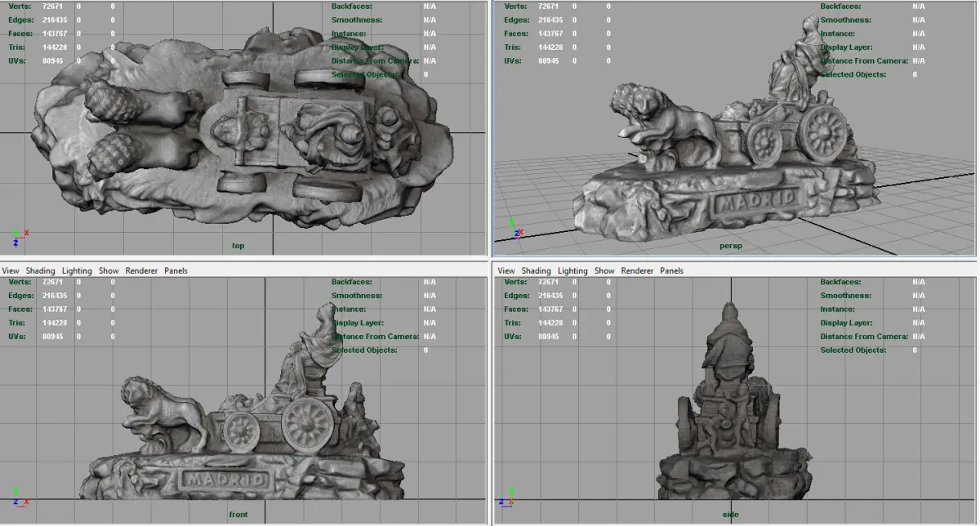Screen dimensions: 980x526
Task: Open the Show menu in front viewport
Action: pyautogui.click(x=109, y=270)
